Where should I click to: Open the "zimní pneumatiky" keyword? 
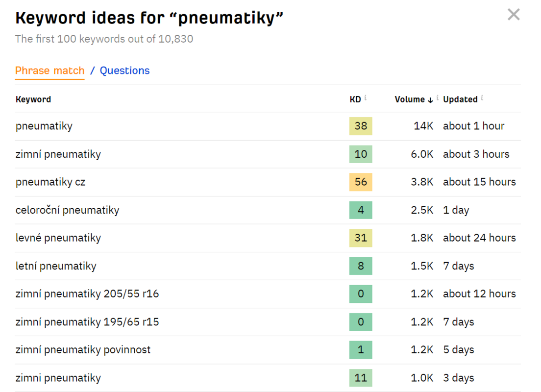pyautogui.click(x=58, y=154)
